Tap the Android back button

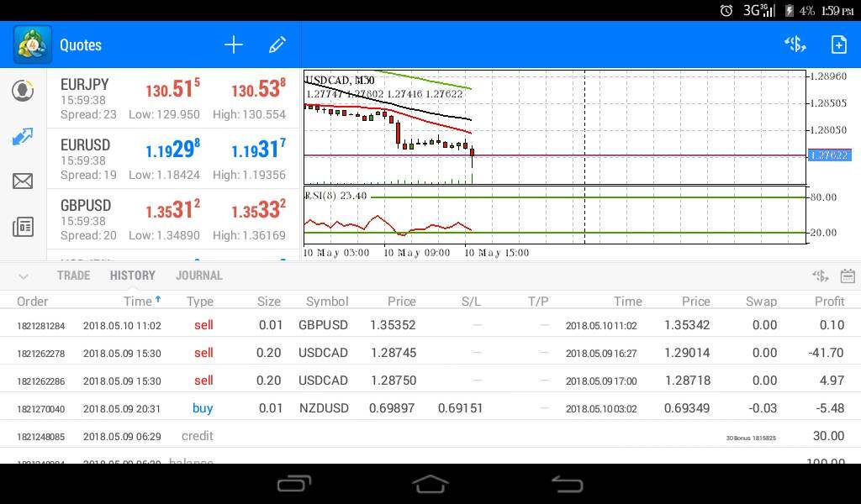tap(567, 484)
